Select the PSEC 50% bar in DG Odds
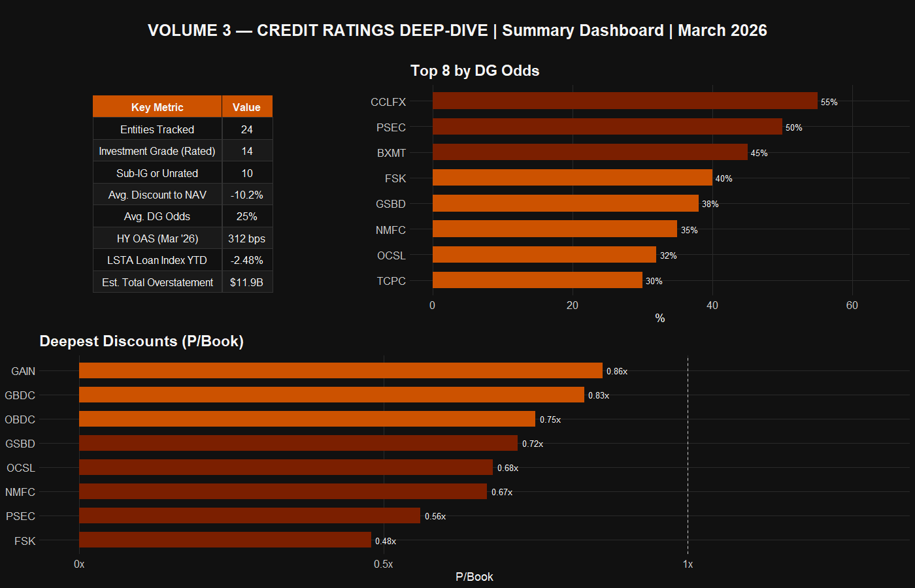 point(607,127)
